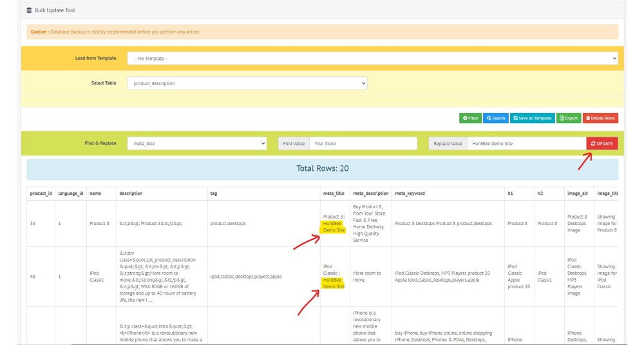
Task: Click the meta_title column header
Action: [x=334, y=193]
